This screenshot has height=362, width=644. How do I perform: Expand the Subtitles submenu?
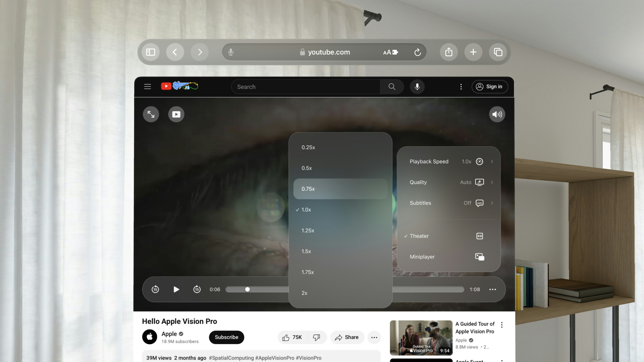(x=448, y=203)
